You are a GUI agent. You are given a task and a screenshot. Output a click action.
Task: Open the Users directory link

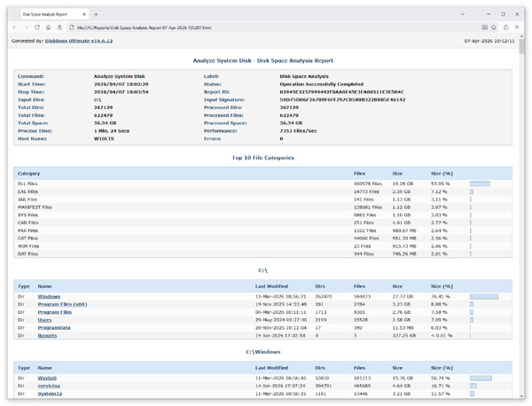point(44,320)
